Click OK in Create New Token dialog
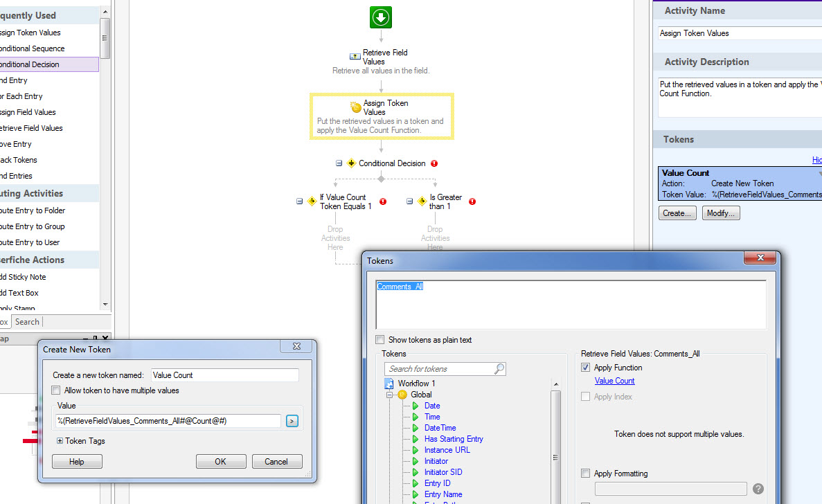 tap(221, 462)
